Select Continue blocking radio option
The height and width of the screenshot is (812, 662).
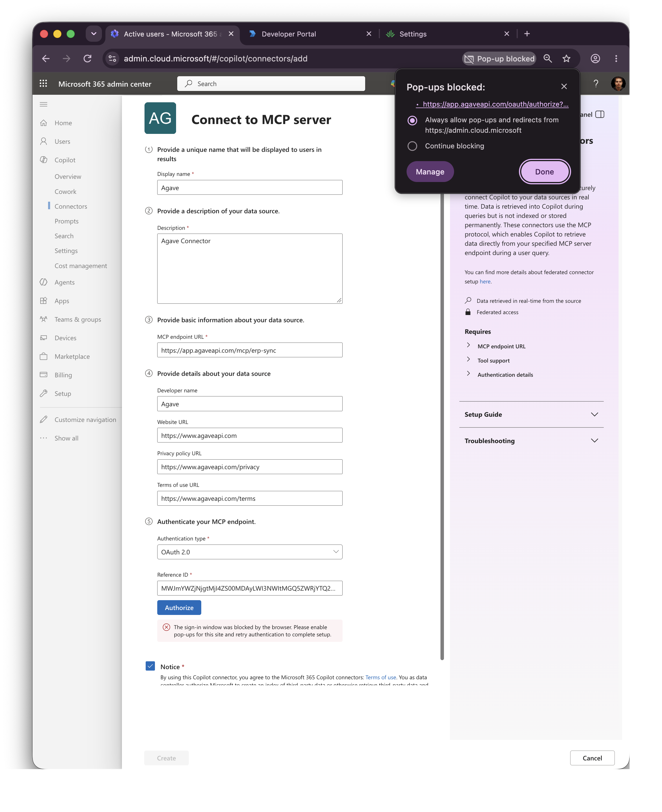click(x=412, y=146)
